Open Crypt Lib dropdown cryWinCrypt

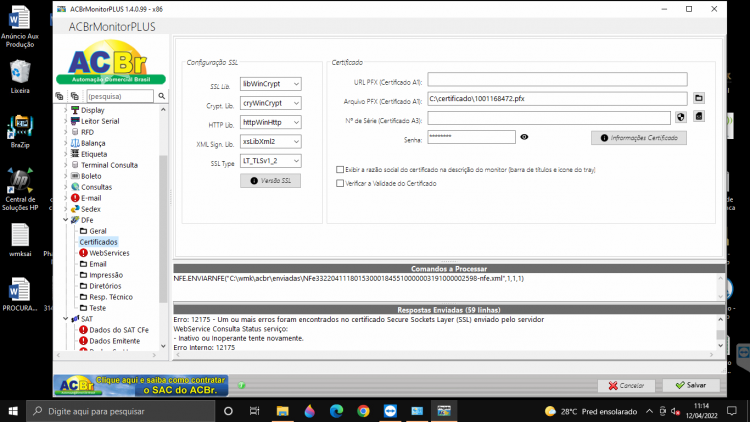point(271,103)
